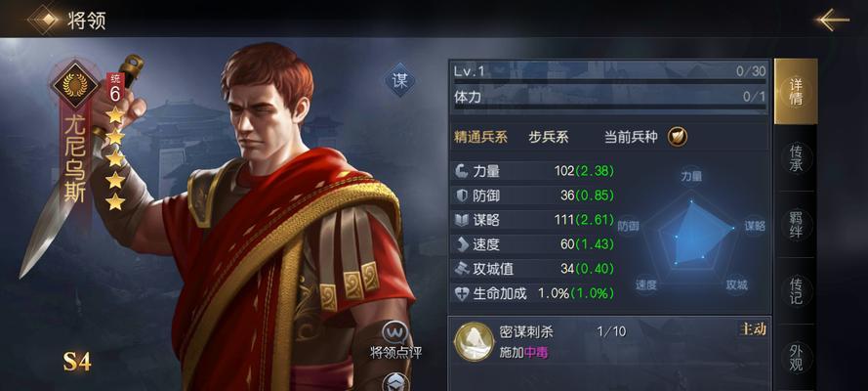Open the 传承 tab
This screenshot has height=391, width=868.
click(x=796, y=157)
